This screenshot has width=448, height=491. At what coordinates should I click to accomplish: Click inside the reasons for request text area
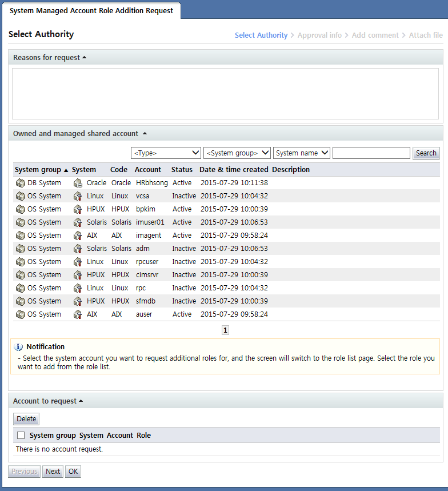225,94
